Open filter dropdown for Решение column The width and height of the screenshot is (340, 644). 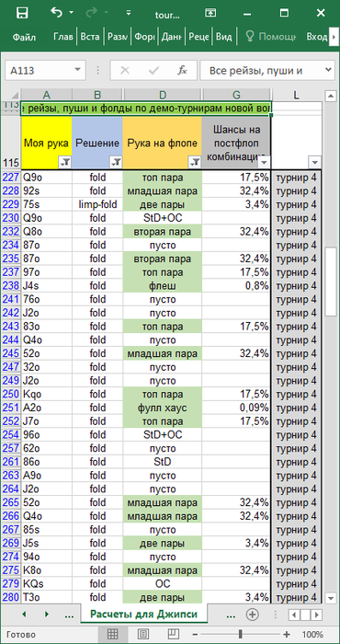click(x=116, y=163)
